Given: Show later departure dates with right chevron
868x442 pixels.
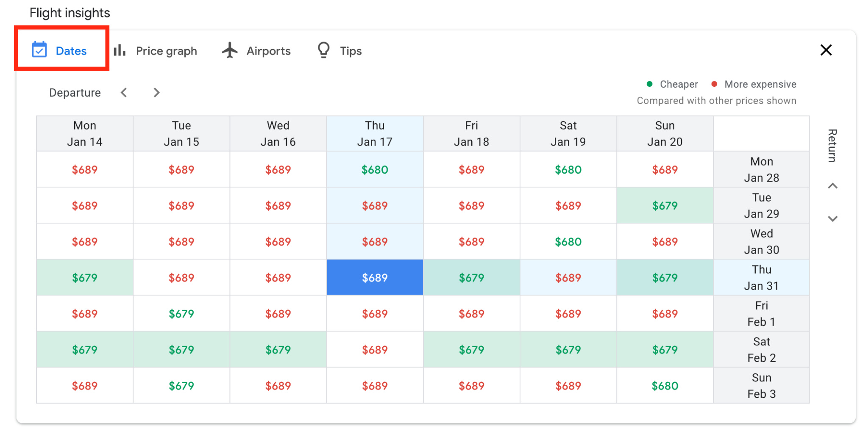Looking at the screenshot, I should tap(156, 92).
